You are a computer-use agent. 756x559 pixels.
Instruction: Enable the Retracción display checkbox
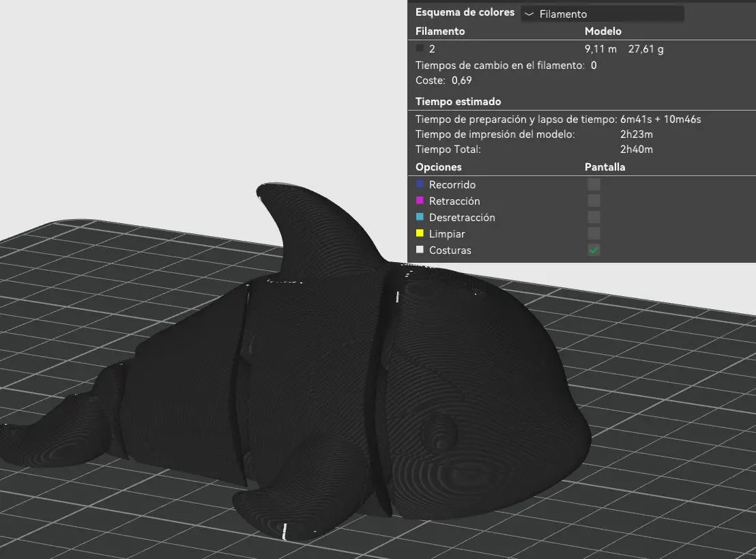pyautogui.click(x=594, y=201)
